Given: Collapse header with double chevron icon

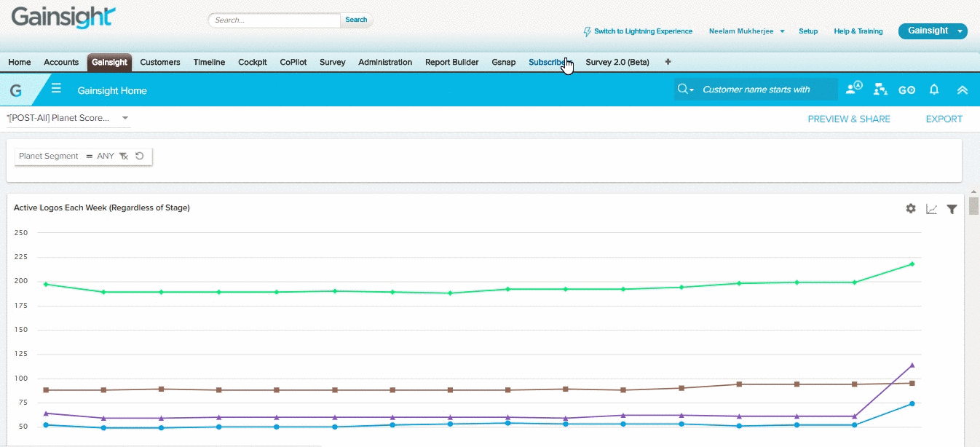Looking at the screenshot, I should [x=962, y=90].
